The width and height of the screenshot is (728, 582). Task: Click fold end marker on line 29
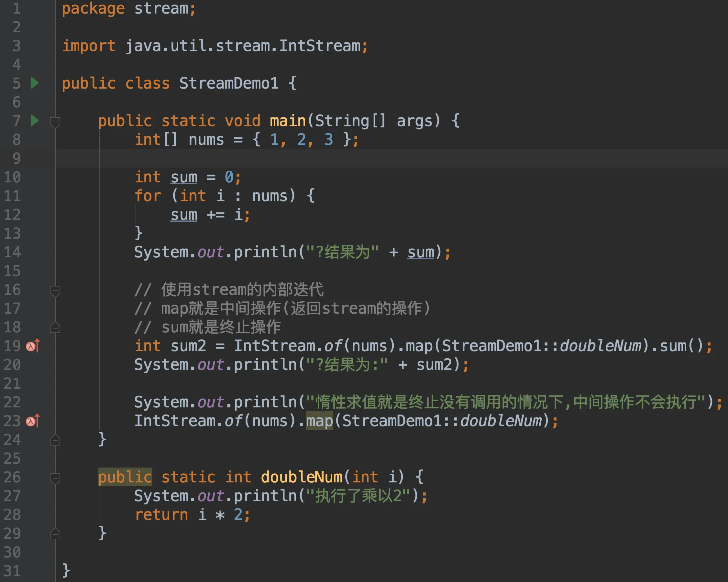tap(55, 534)
